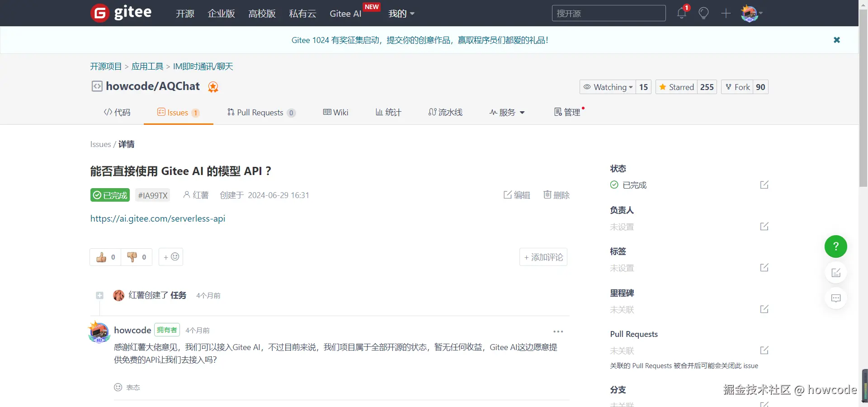
Task: Open Gitee AI in top navigation
Action: point(345,14)
